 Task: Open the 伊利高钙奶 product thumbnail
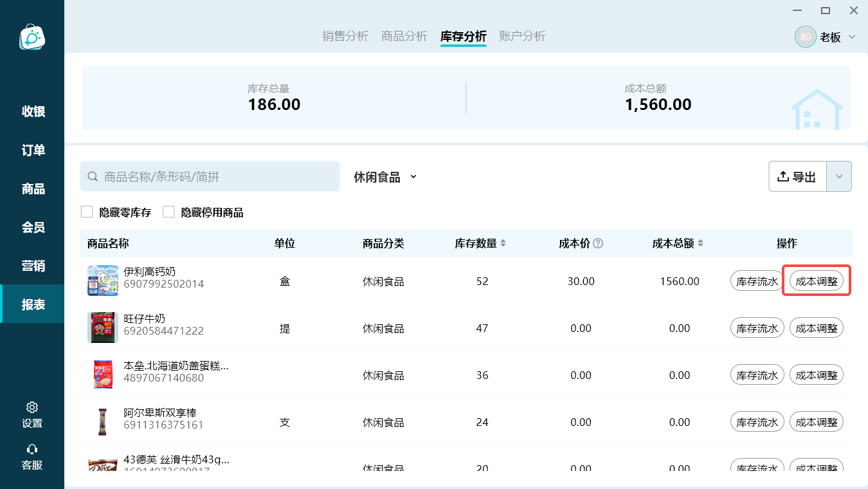[x=103, y=281]
